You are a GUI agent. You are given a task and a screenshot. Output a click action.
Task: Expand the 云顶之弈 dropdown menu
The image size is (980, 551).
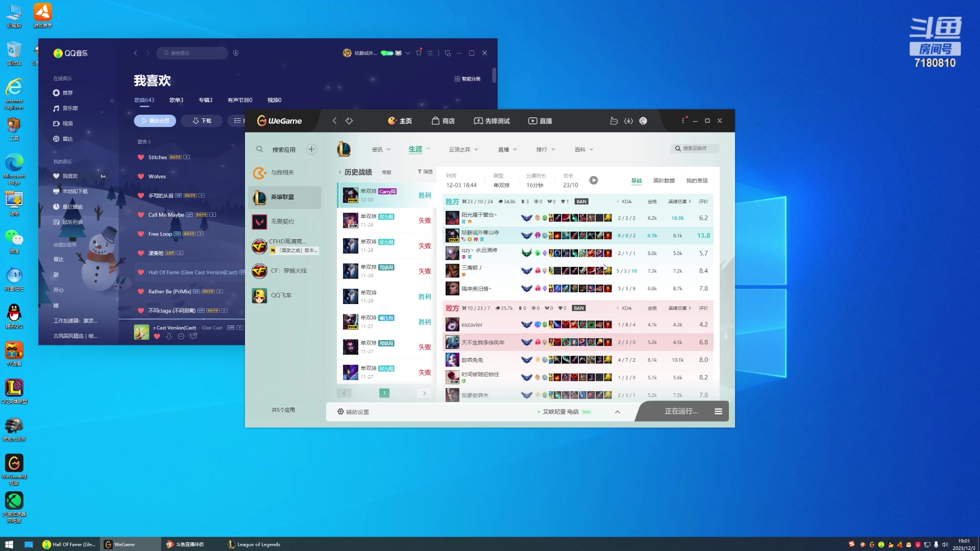pyautogui.click(x=463, y=149)
